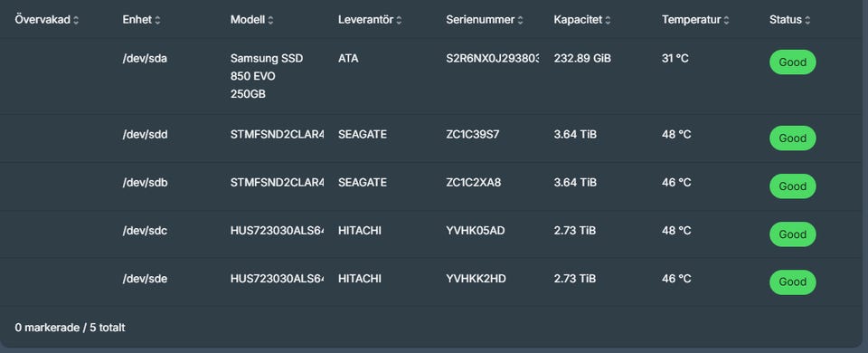
Task: Sort by the Temperatur column arrows
Action: 726,21
